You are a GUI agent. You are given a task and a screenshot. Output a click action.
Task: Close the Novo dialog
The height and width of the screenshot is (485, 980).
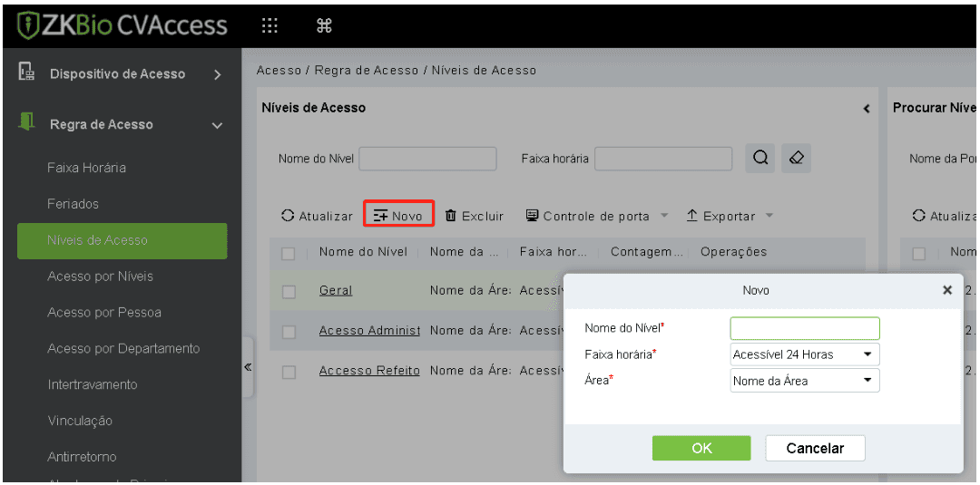tap(947, 289)
